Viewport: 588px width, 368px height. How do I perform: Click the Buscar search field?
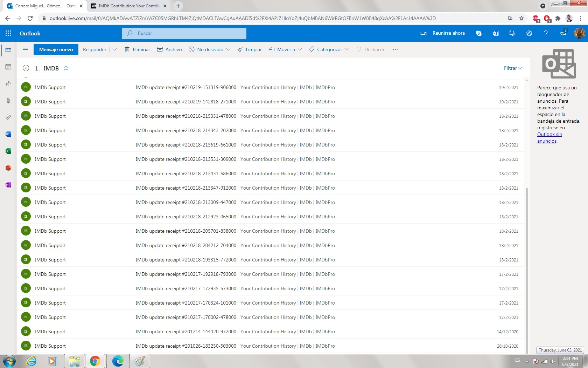click(189, 33)
